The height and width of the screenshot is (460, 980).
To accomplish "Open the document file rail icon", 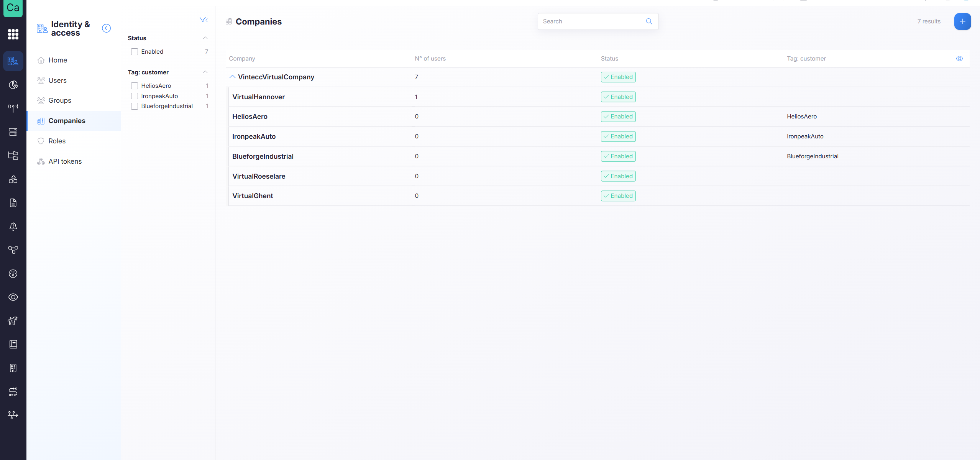I will (x=13, y=203).
